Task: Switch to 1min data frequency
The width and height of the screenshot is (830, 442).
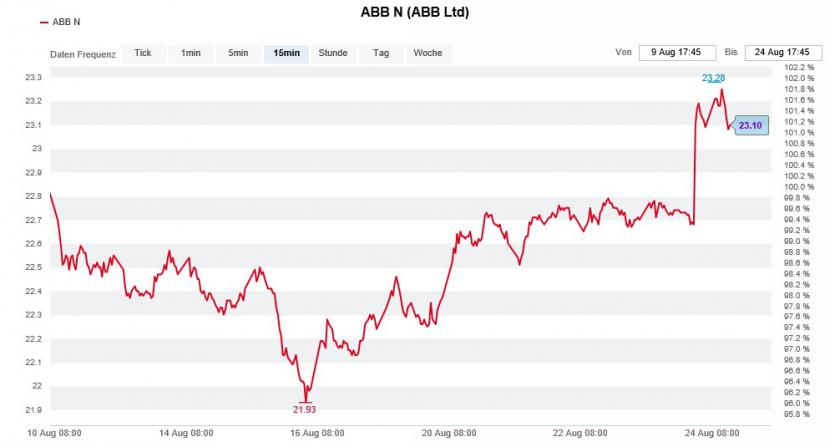Action: [x=191, y=53]
